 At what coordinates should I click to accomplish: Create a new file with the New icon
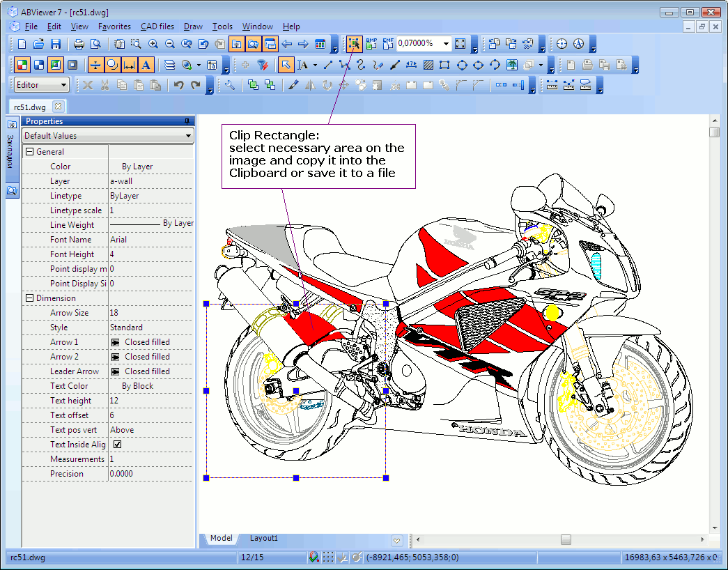tap(22, 44)
